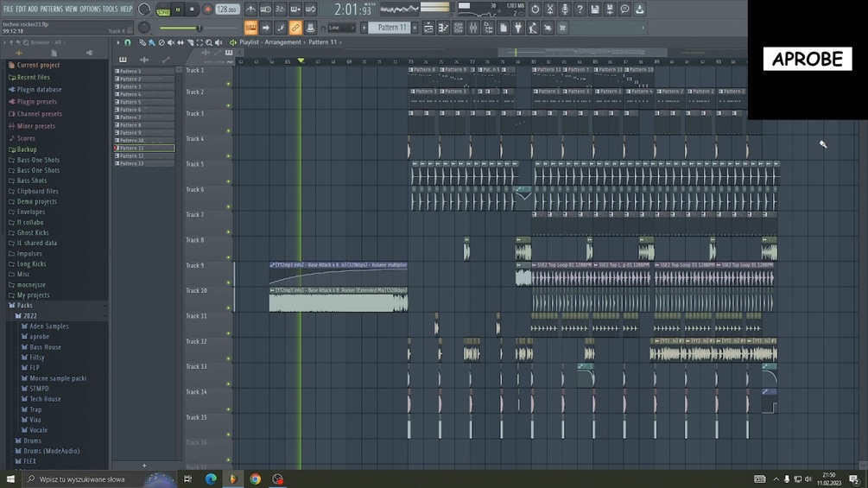Adjust the master volume knob

[144, 9]
